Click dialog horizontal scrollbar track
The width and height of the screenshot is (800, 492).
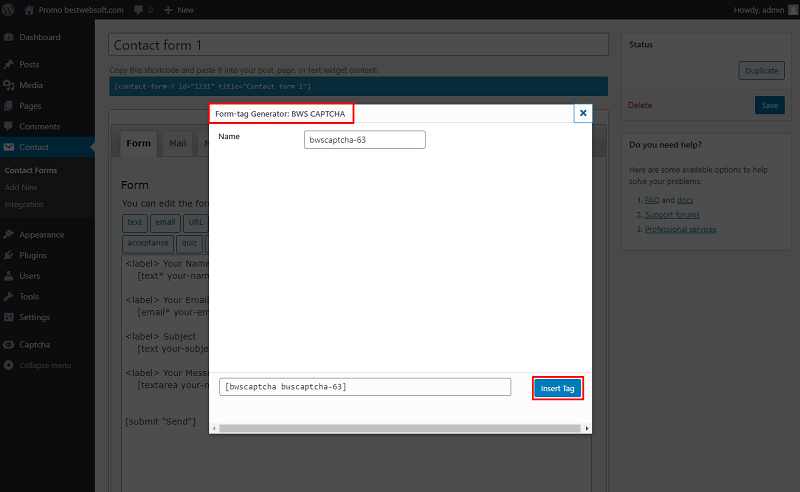pos(400,428)
